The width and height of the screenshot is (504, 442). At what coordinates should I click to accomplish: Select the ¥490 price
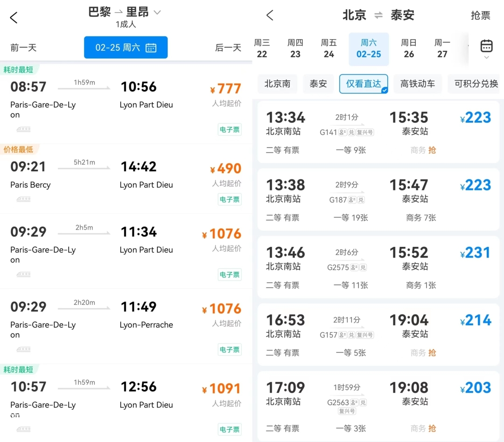click(225, 169)
